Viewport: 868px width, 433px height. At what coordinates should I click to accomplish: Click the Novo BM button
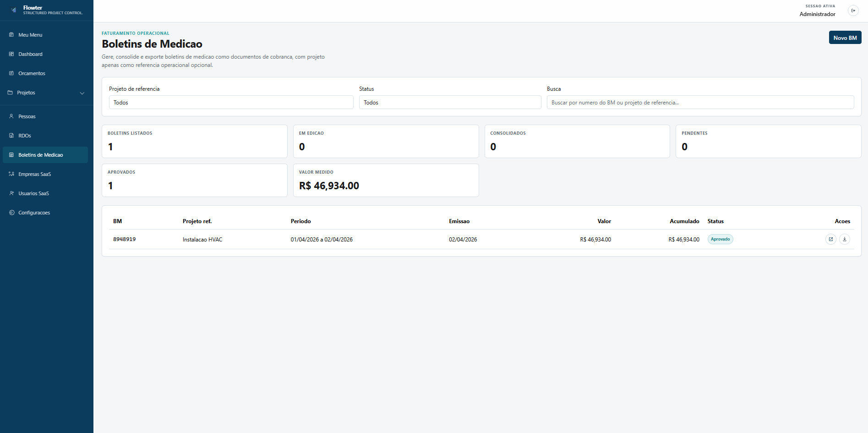pos(845,38)
